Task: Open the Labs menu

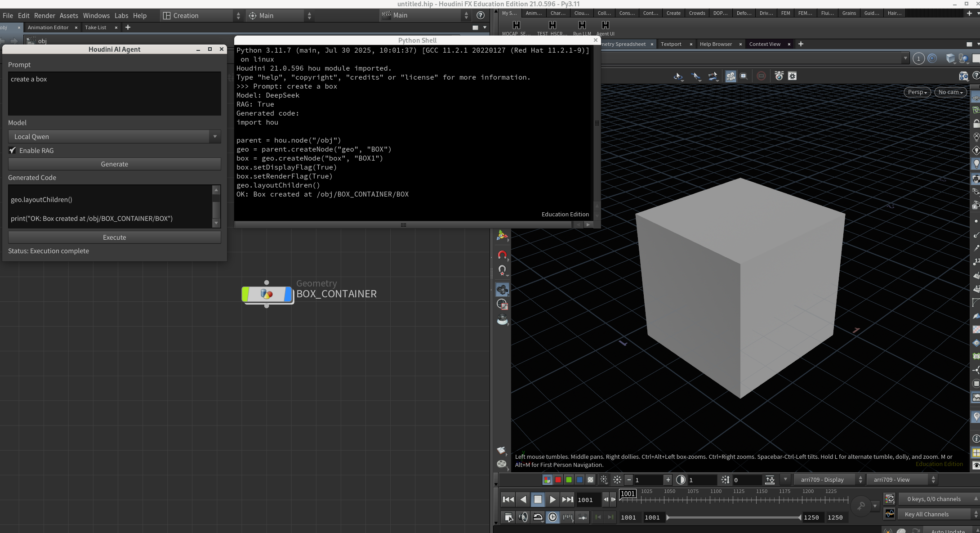Action: point(121,15)
